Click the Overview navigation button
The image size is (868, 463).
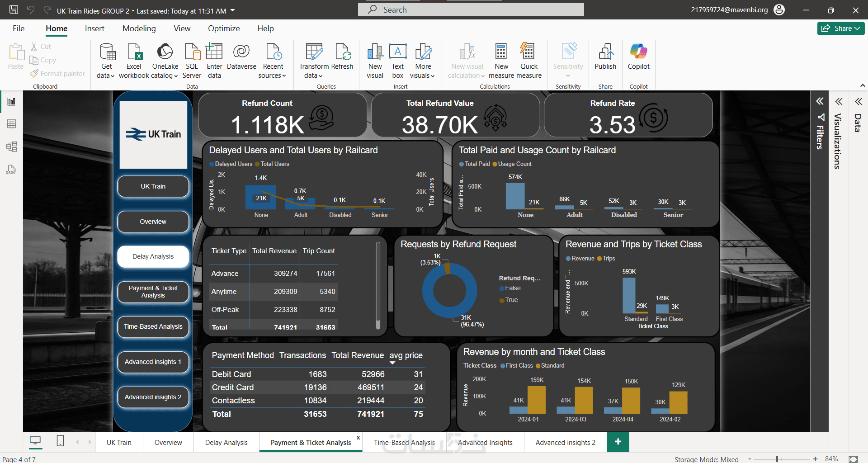coord(153,222)
